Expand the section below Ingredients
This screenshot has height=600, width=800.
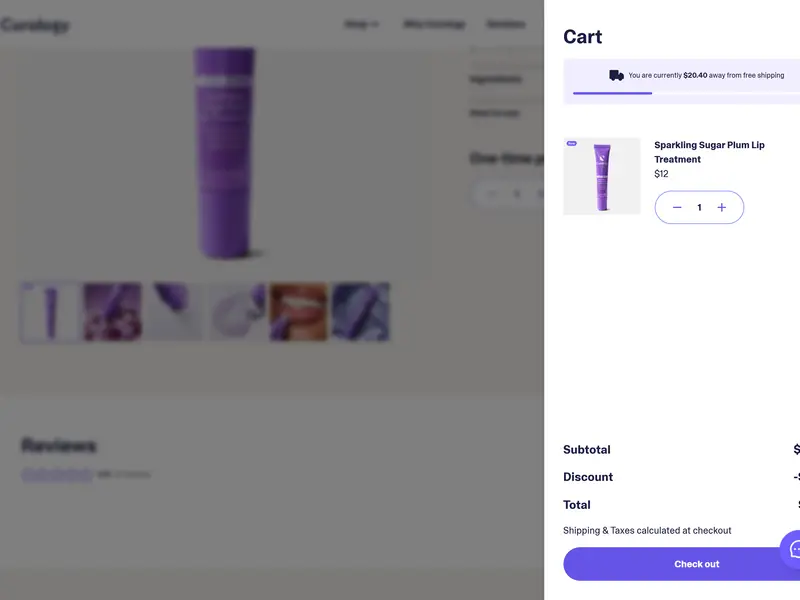(494, 113)
